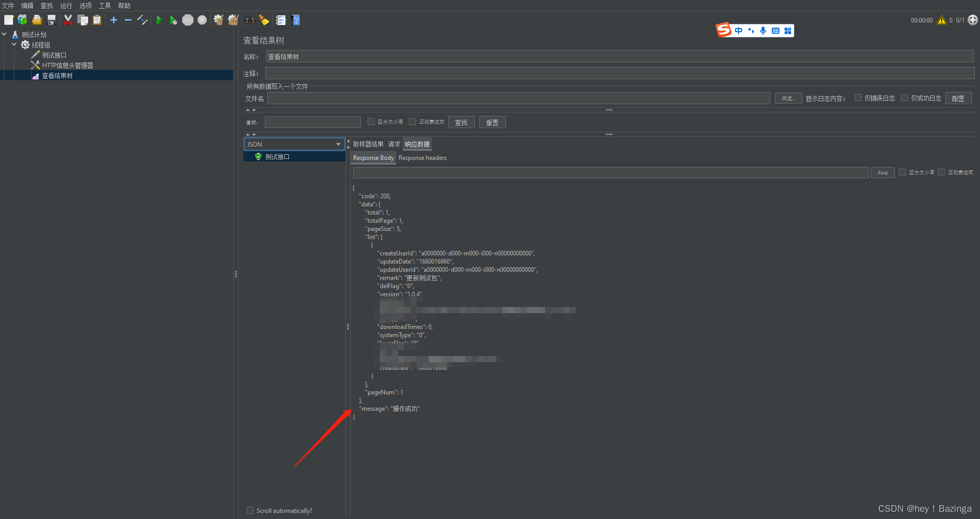Click Start no pauses icon

pyautogui.click(x=174, y=20)
